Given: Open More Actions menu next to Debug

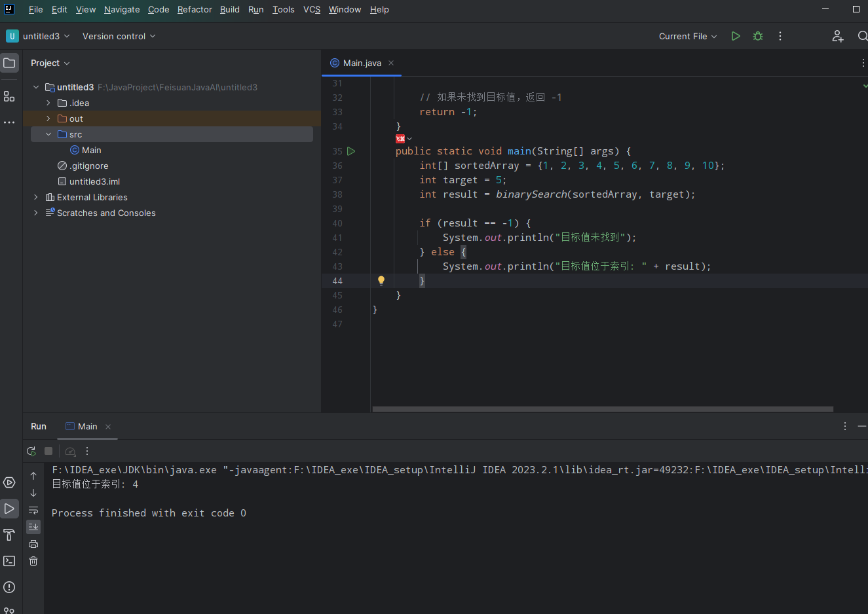Looking at the screenshot, I should tap(780, 36).
